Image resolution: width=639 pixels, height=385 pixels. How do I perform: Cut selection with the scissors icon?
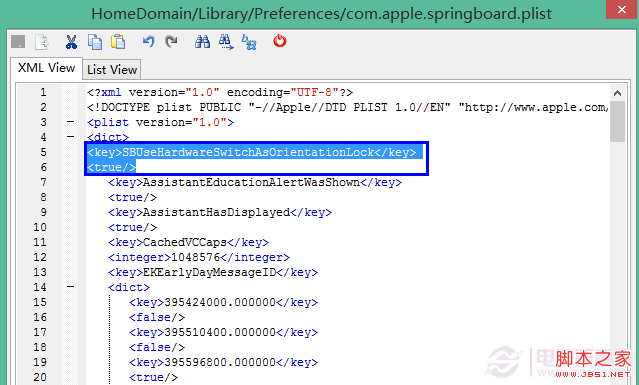click(x=71, y=42)
